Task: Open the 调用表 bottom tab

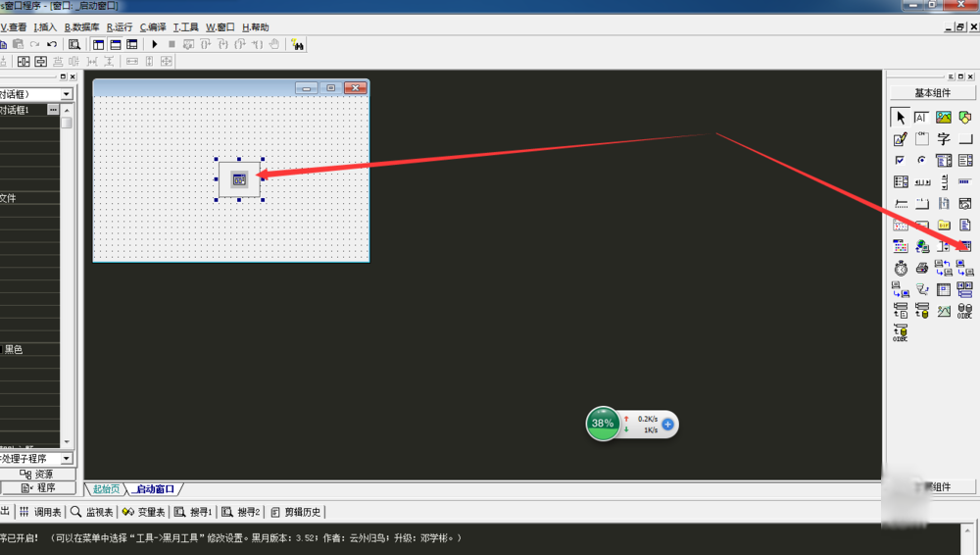Action: [x=40, y=512]
